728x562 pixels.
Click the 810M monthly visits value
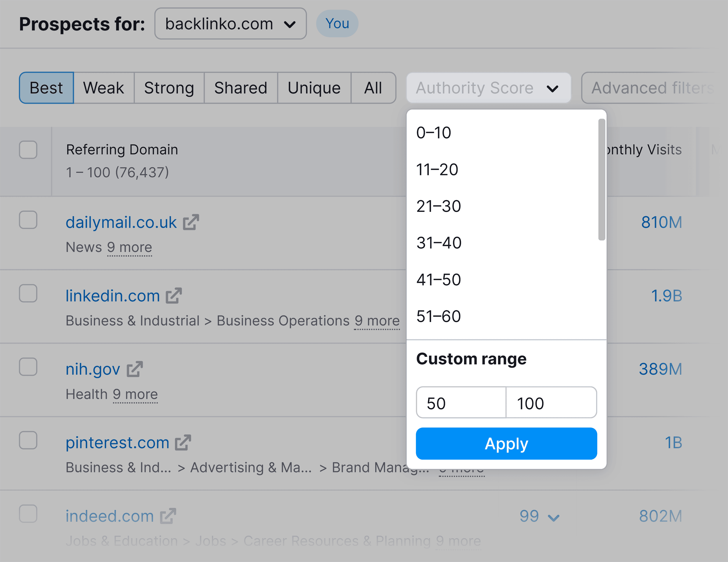(x=662, y=222)
